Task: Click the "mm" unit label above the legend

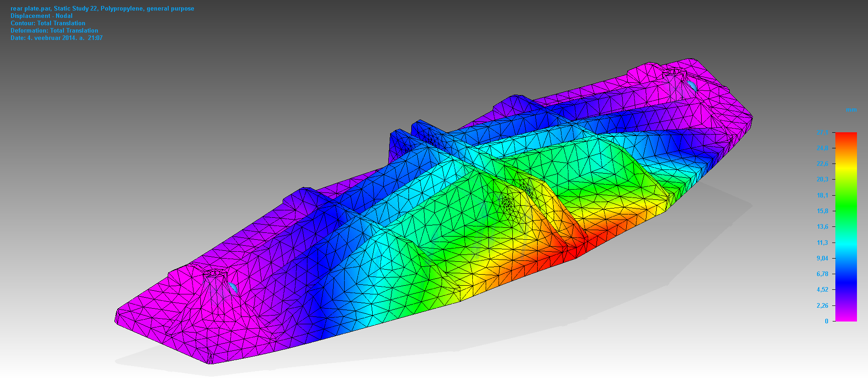Action: pos(851,110)
